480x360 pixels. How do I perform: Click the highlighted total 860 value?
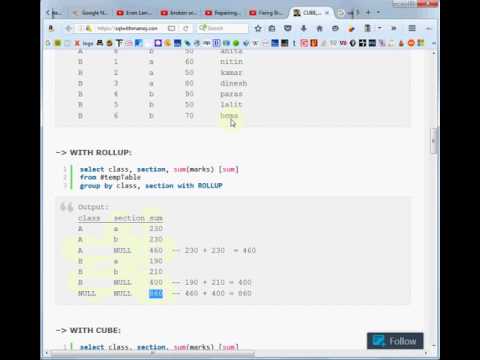156,293
